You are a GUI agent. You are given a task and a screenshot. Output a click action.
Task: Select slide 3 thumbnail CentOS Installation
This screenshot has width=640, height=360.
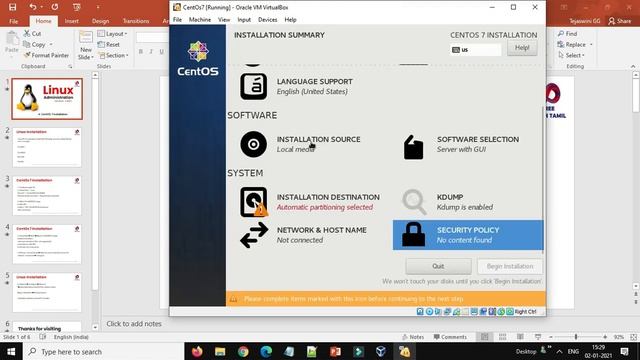point(47,196)
